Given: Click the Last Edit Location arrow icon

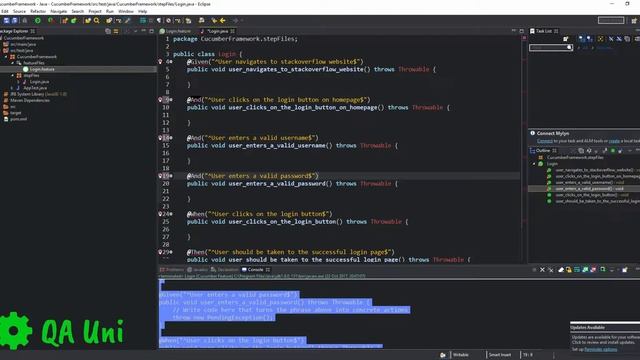Looking at the screenshot, I should (x=214, y=20).
